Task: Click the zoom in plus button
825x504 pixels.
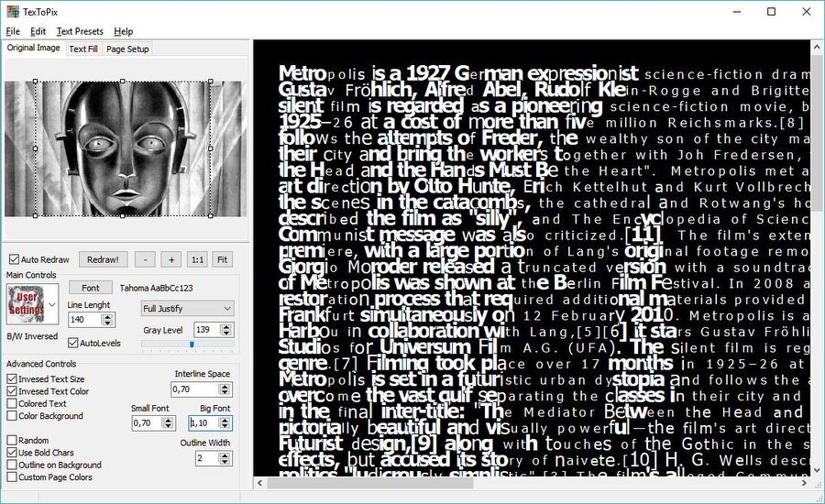Action: 171,259
